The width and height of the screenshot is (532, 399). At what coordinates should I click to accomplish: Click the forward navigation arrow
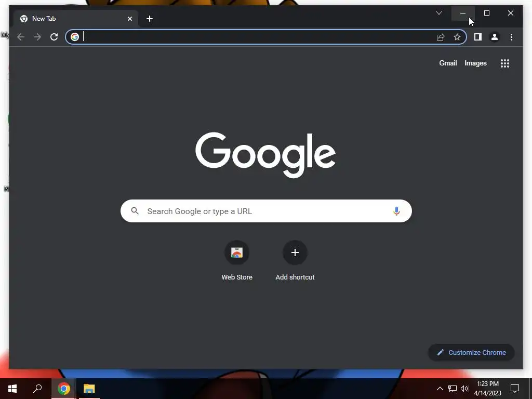point(37,37)
